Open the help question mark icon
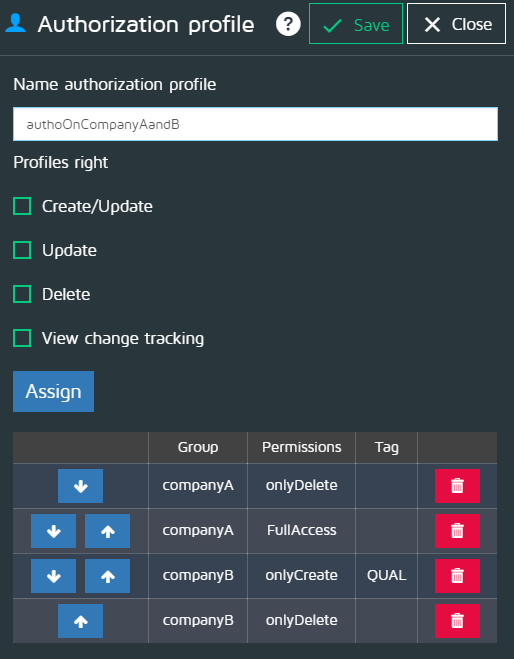The height and width of the screenshot is (659, 514). (288, 24)
